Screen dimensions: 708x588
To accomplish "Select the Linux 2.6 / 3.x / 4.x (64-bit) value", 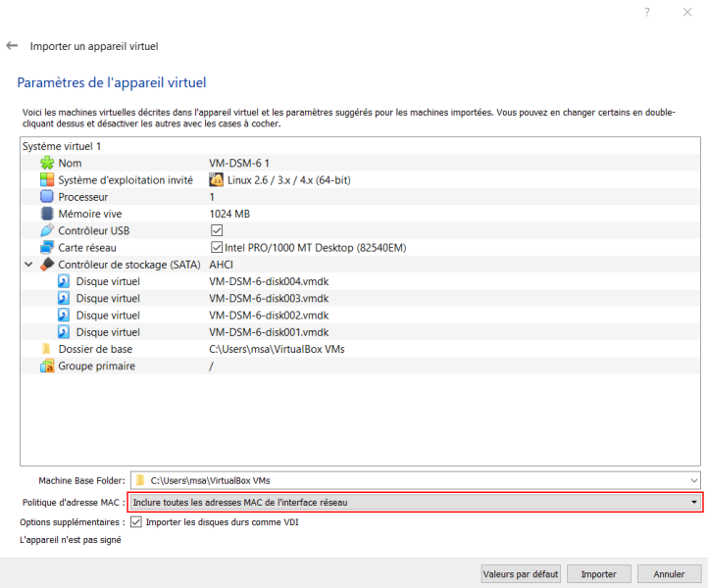I will click(x=288, y=180).
